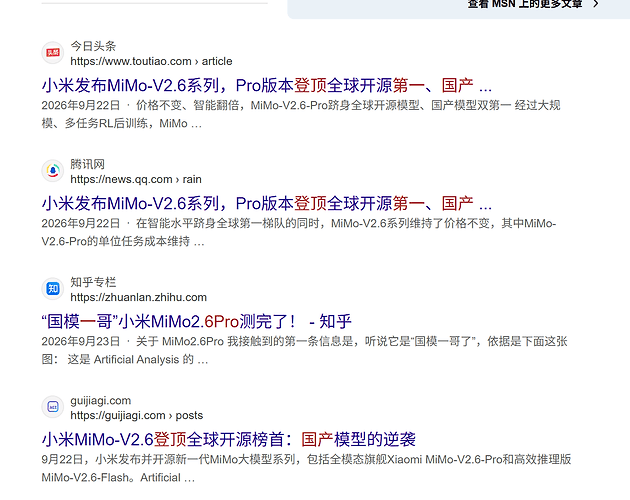The height and width of the screenshot is (500, 630).
Task: Click the Tencent snippet starting '在智能水平跻身全球第一梯队'
Action: [x=299, y=232]
